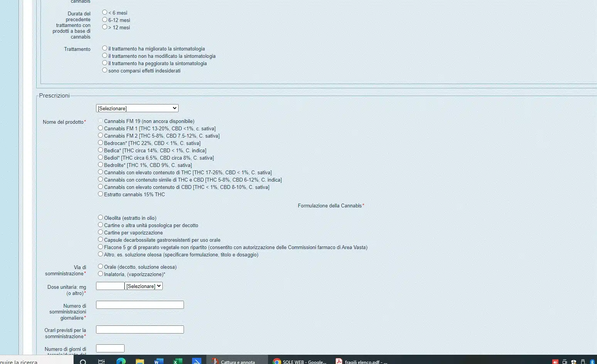597x364 pixels.
Task: Open Microsoft Word from the taskbar
Action: click(159, 362)
